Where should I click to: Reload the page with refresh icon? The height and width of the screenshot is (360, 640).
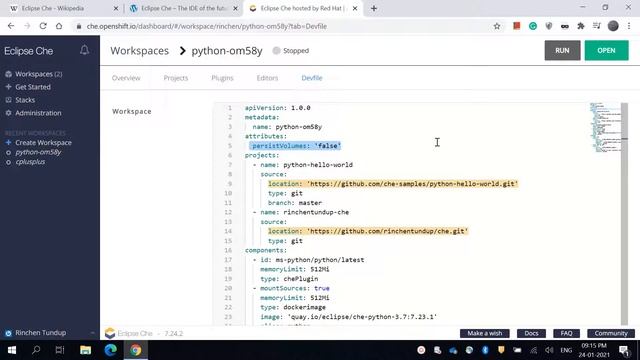point(43,26)
